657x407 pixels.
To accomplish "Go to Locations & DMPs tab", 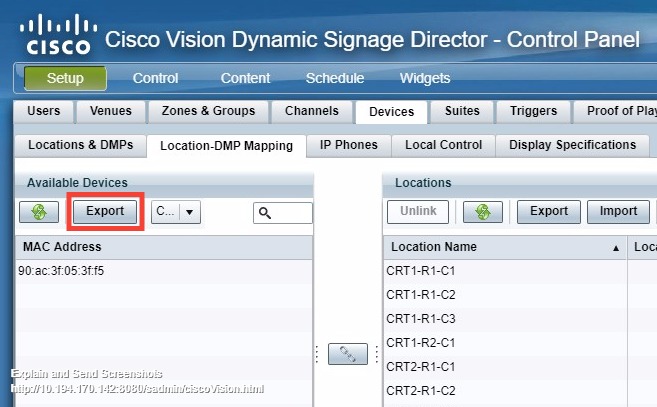I will [80, 145].
